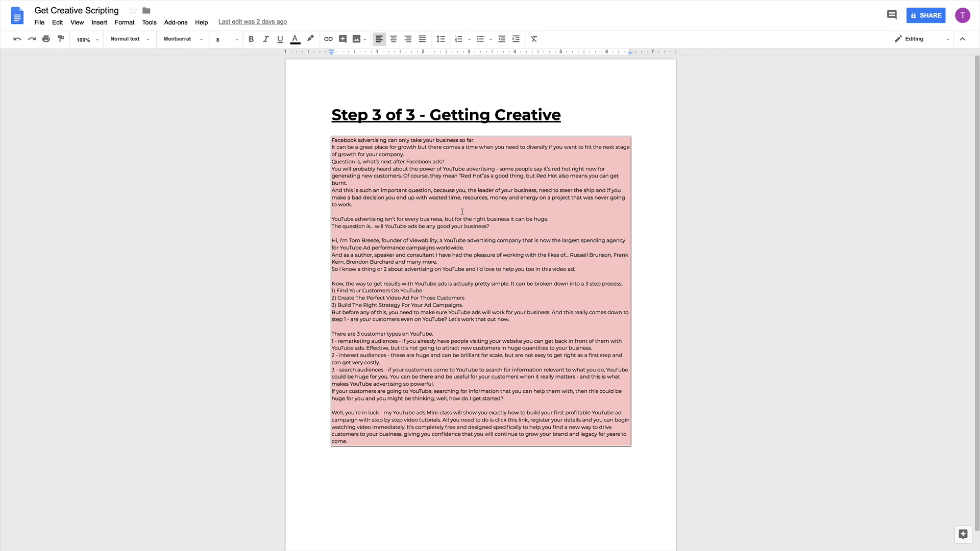Image resolution: width=980 pixels, height=551 pixels.
Task: Open the Edit menu
Action: [57, 22]
